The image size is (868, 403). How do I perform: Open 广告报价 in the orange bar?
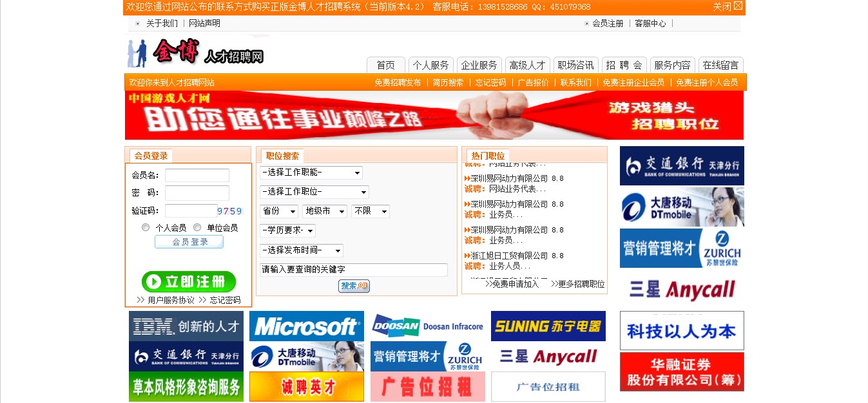(x=534, y=82)
